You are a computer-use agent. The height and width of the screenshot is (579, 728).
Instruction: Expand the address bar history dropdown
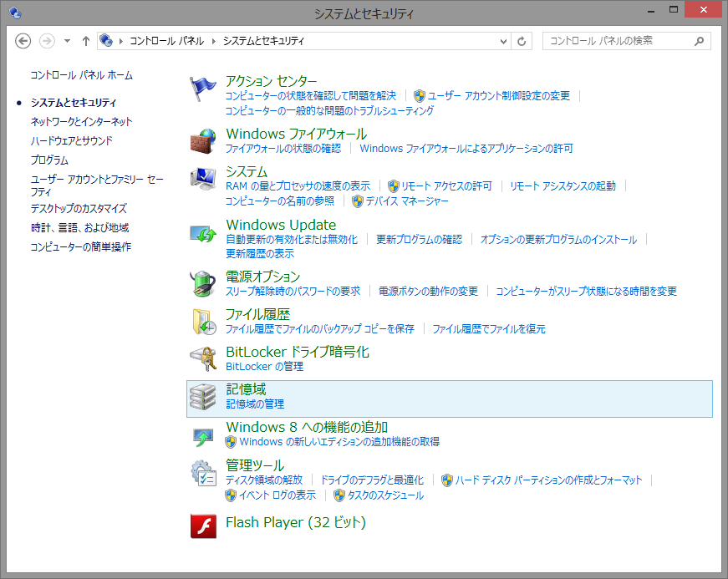503,41
